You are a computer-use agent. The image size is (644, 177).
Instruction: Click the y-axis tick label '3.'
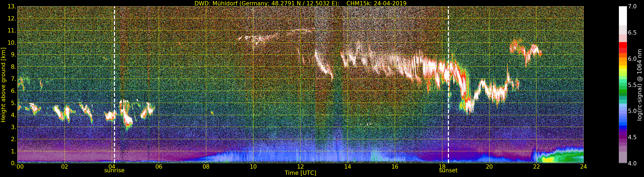click(x=13, y=127)
